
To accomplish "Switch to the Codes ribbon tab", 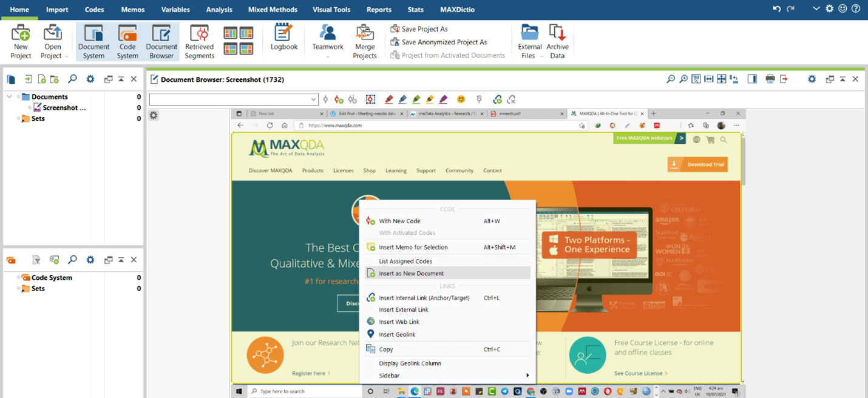I will 94,10.
